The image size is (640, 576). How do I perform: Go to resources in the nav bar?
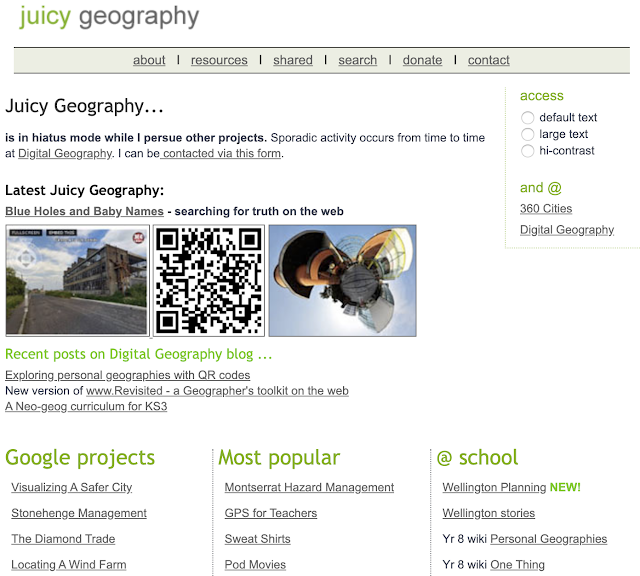[219, 60]
